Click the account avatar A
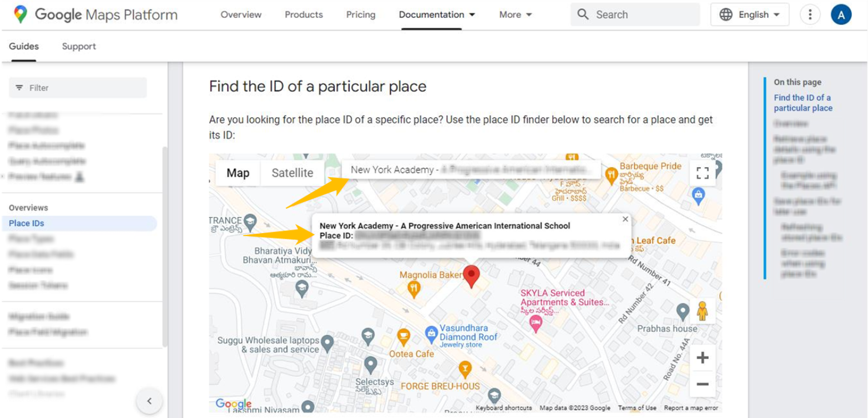This screenshot has height=418, width=868. coord(841,14)
